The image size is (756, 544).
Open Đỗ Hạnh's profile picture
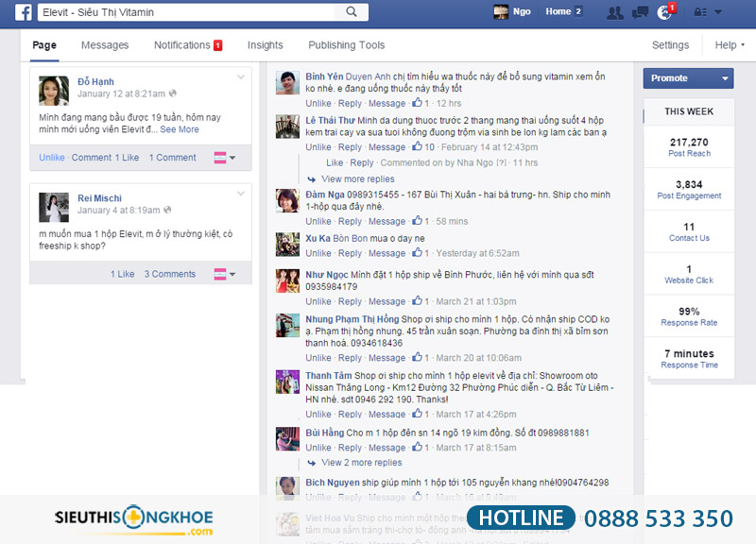tap(54, 91)
